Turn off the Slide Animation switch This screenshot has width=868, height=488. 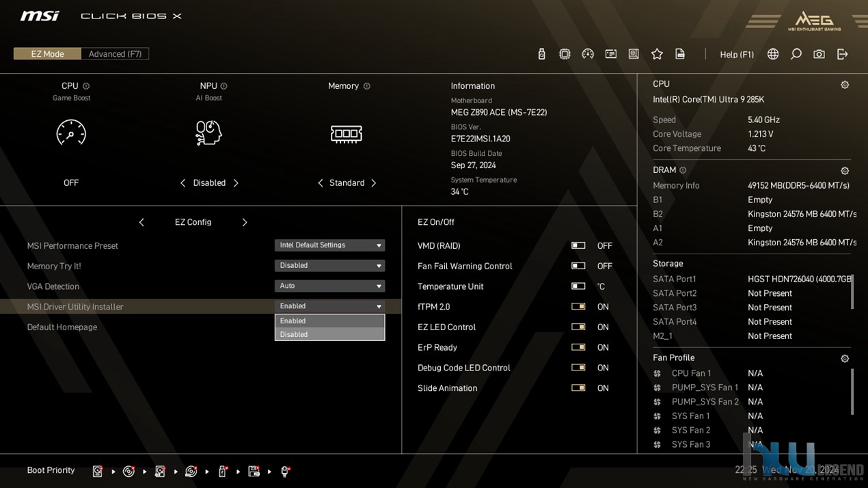tap(578, 388)
